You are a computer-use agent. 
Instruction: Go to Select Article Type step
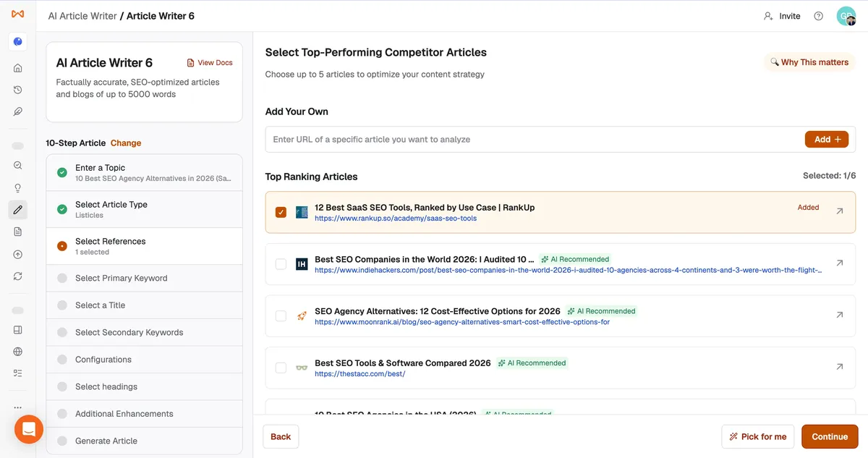tap(144, 209)
